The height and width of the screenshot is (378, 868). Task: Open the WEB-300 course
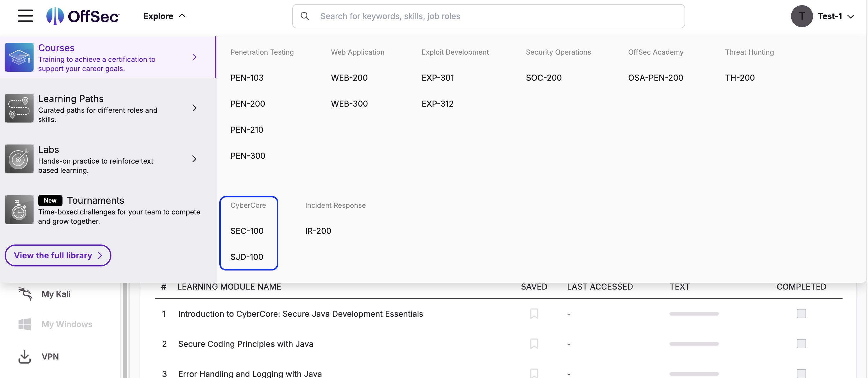[349, 103]
